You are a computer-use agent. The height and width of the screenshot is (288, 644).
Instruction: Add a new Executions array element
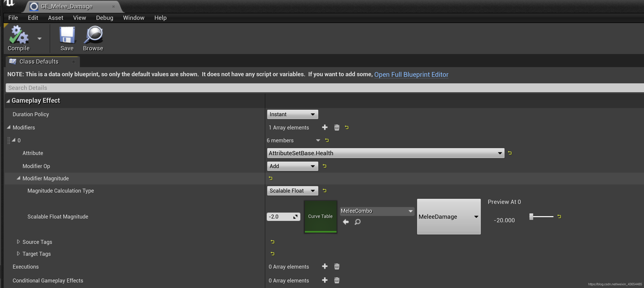[x=324, y=266]
